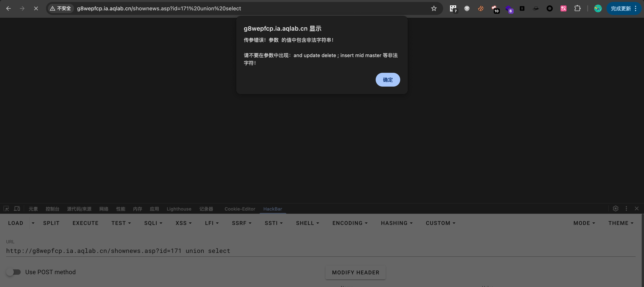Screen dimensions: 644x287
Task: Open the THEME dropdown
Action: [x=621, y=223]
